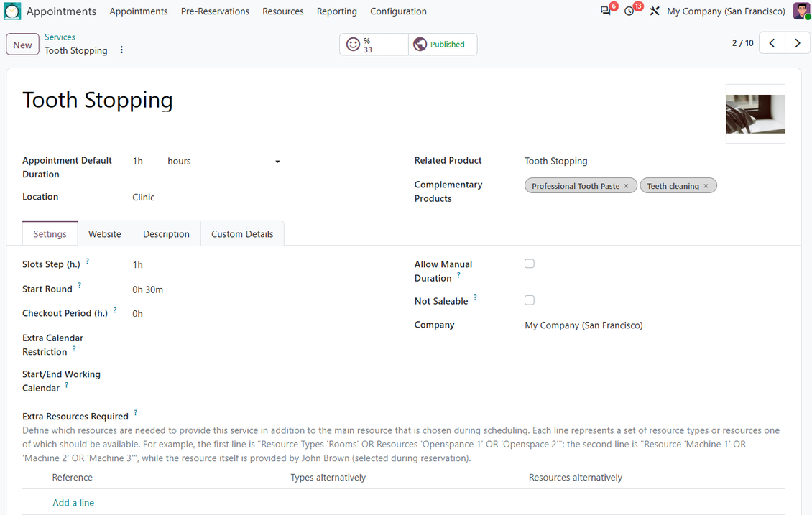Image resolution: width=812 pixels, height=515 pixels.
Task: Show help for Not Saleable
Action: (476, 297)
